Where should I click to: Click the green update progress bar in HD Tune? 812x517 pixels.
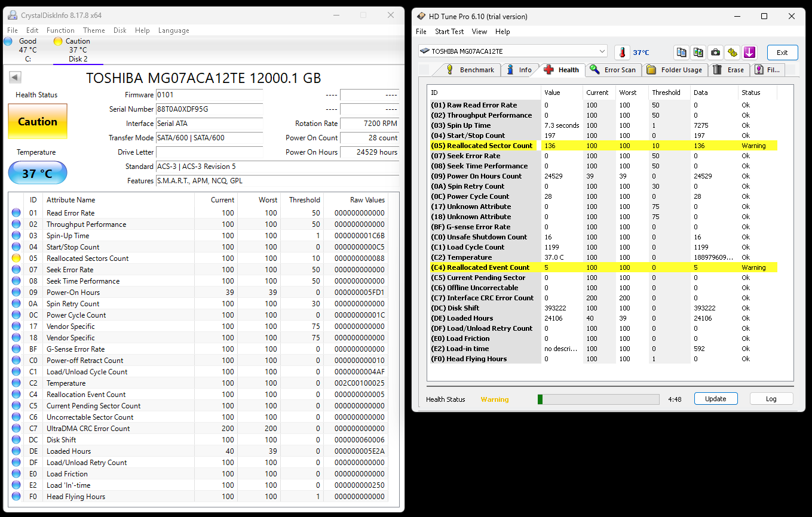click(x=599, y=399)
